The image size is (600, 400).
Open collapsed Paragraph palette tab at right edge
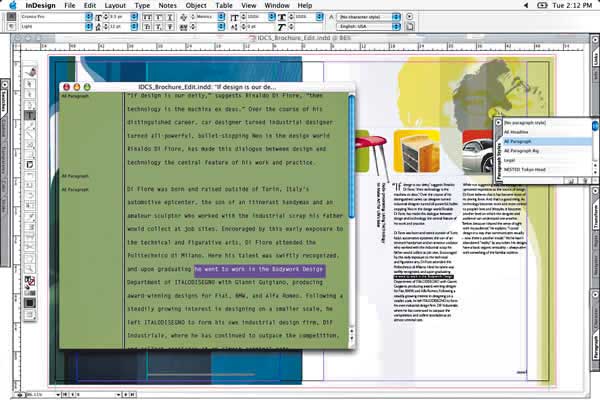(x=596, y=347)
